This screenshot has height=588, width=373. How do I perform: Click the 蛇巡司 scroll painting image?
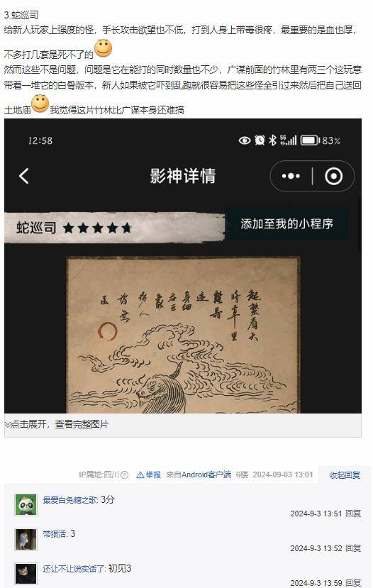pos(184,335)
